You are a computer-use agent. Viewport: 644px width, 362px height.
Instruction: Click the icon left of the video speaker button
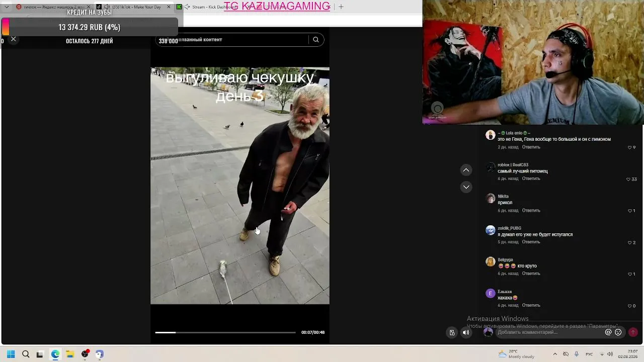pos(452,332)
